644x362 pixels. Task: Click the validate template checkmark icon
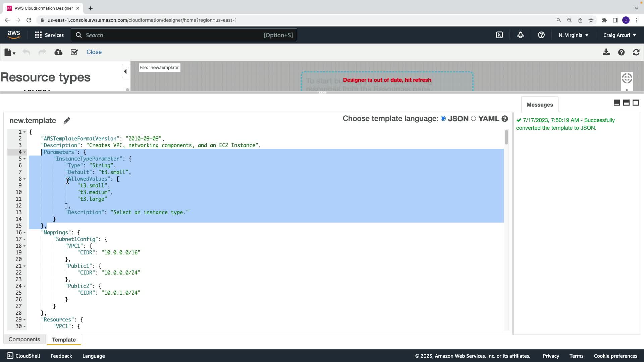74,52
